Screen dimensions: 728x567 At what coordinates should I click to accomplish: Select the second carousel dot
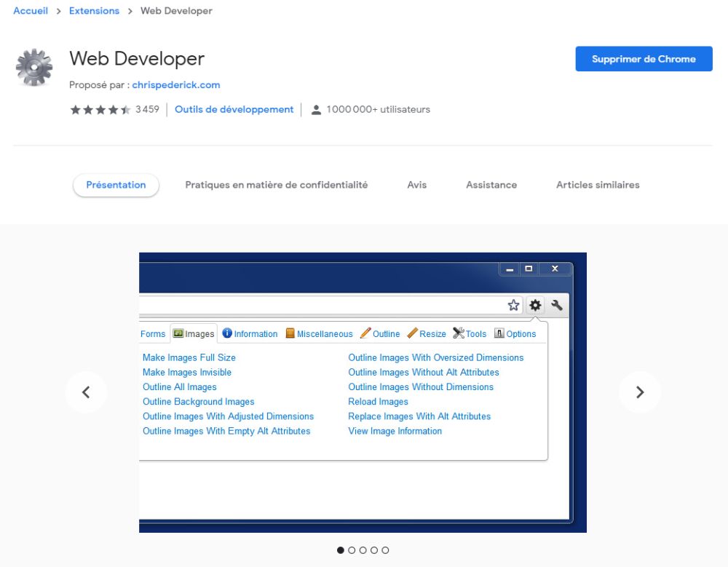click(352, 550)
